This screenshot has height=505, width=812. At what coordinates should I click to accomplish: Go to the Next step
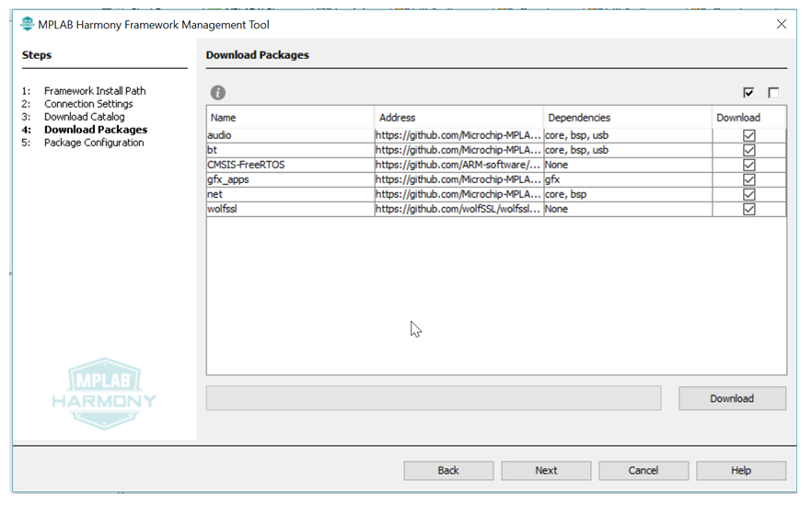546,470
